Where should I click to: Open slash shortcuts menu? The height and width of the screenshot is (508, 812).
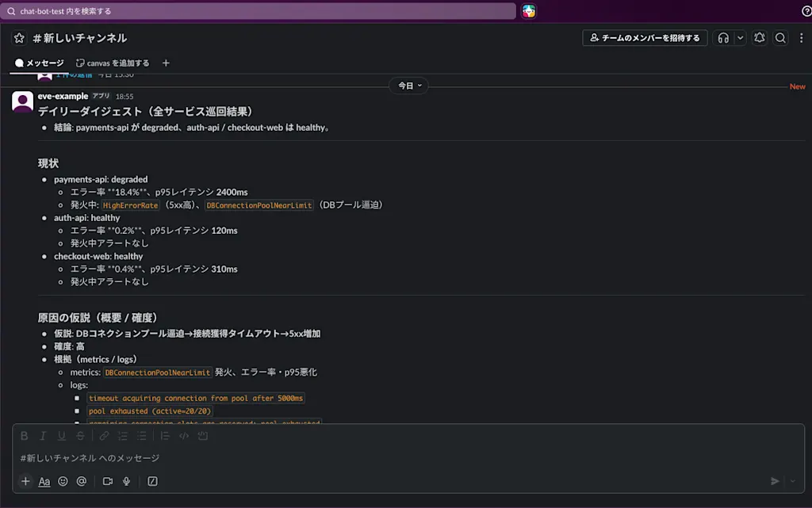click(152, 481)
